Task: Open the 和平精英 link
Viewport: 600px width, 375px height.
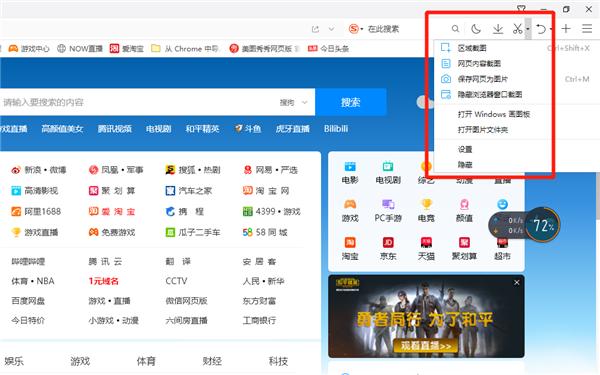Action: [202, 129]
